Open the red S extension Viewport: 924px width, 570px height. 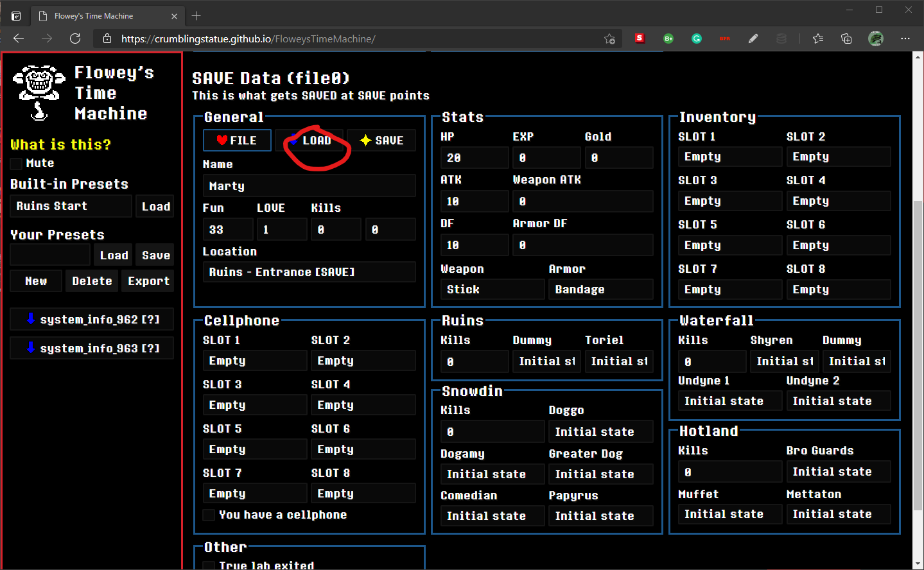[x=640, y=39]
